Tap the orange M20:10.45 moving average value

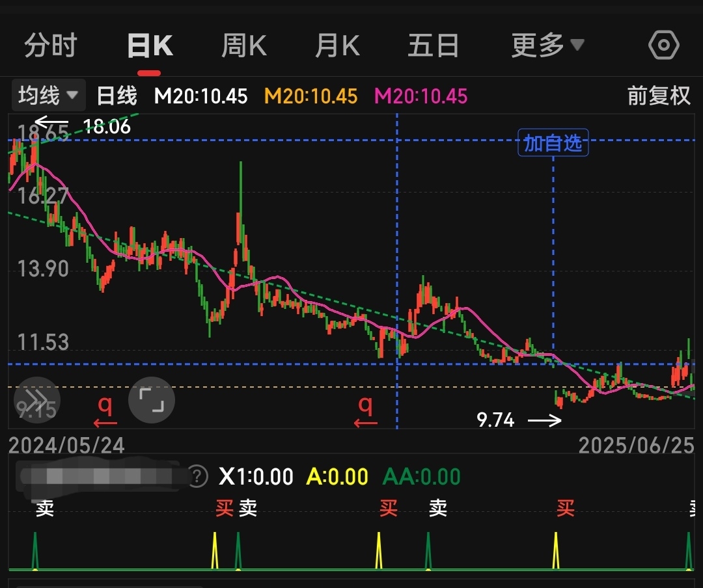(310, 96)
